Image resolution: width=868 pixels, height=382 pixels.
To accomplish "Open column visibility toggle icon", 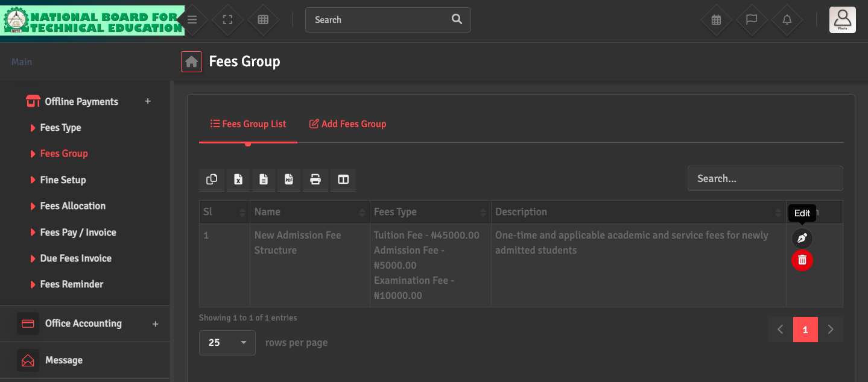I will [343, 180].
